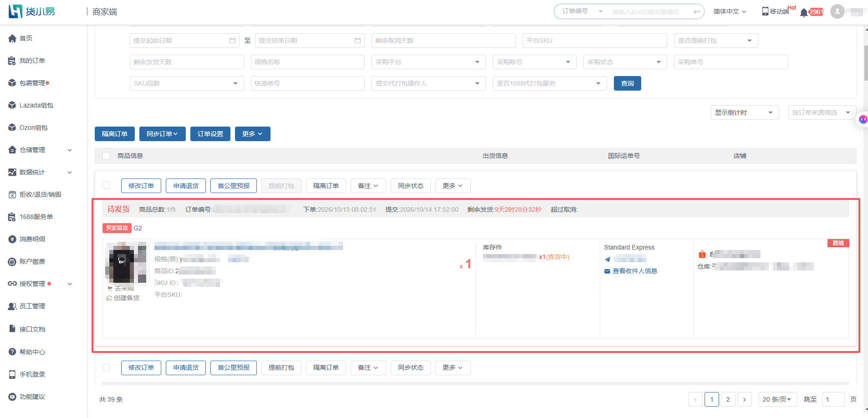Click the floating purple assistant icon

[863, 119]
